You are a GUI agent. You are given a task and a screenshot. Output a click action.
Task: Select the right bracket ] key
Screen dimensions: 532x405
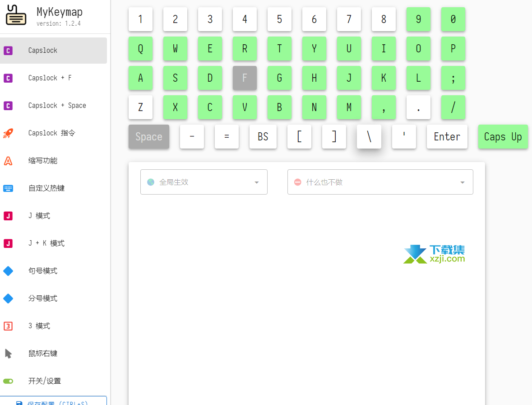334,137
